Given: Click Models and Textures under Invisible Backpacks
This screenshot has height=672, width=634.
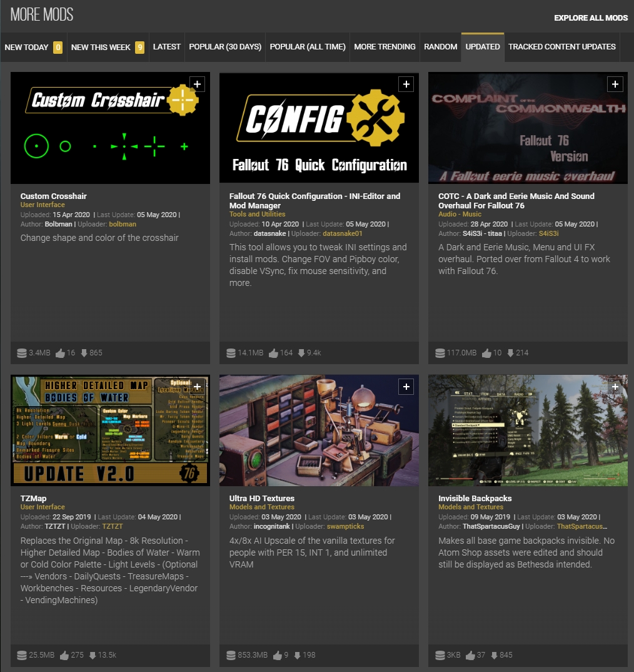Looking at the screenshot, I should pos(471,507).
